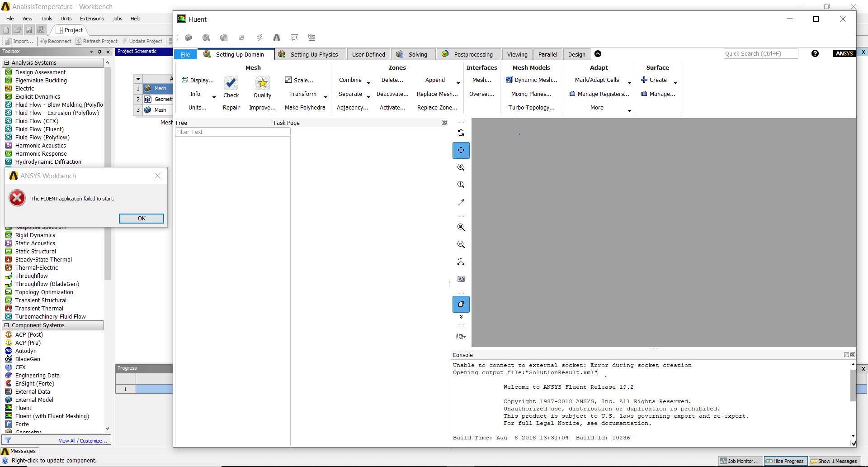
Task: Click the ANSYS logo icon in Fluent toolbar
Action: pyautogui.click(x=277, y=38)
